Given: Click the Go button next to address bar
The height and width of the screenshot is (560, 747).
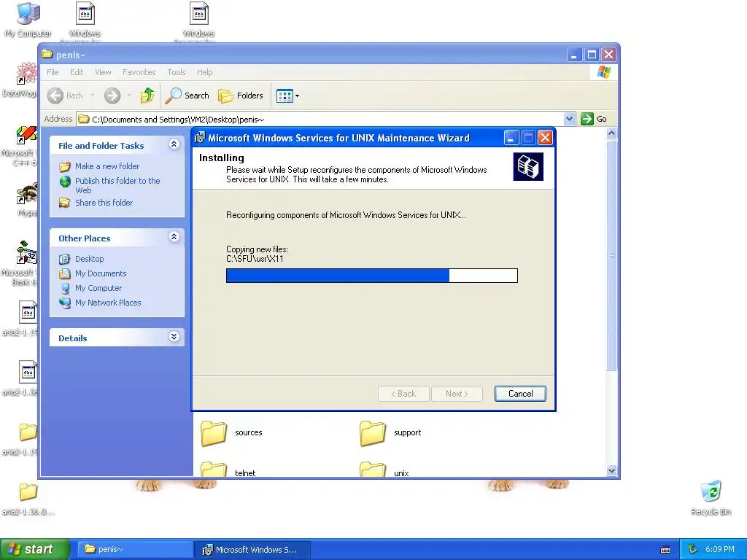Looking at the screenshot, I should pyautogui.click(x=594, y=119).
